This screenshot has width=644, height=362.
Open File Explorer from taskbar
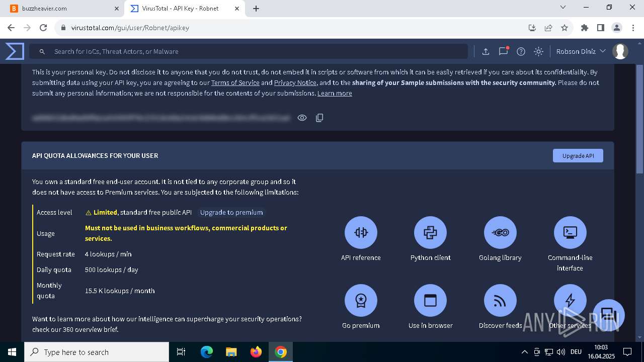pyautogui.click(x=231, y=352)
